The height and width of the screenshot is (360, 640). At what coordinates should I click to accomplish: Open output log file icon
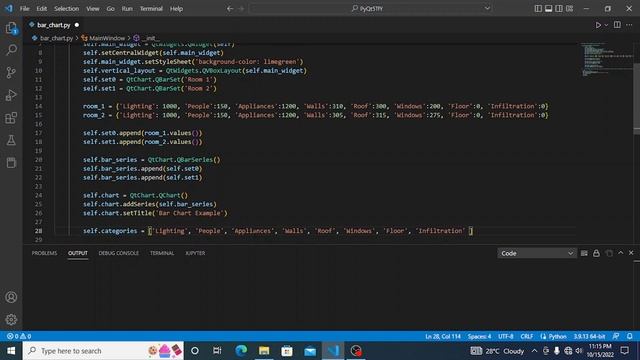click(x=609, y=253)
